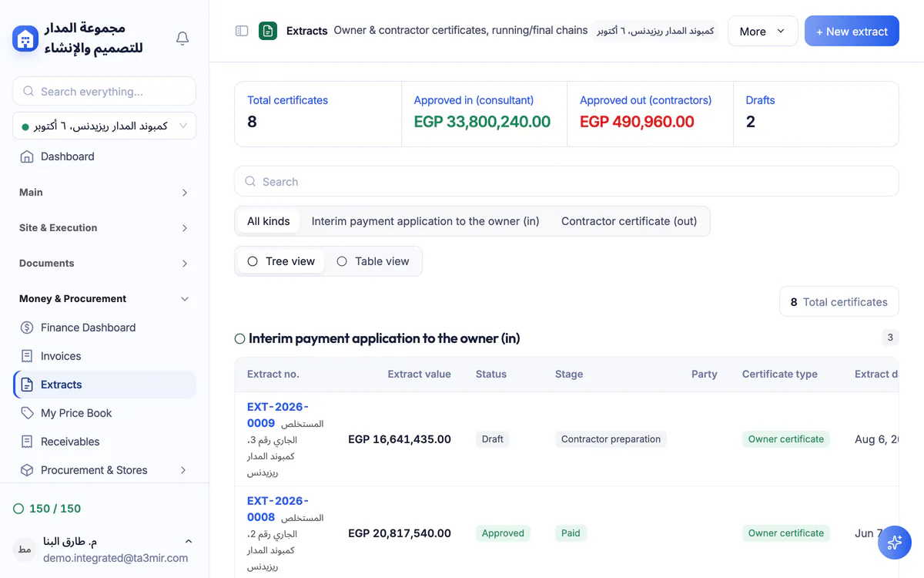Click the My Price Book tag icon
This screenshot has height=578, width=924.
tap(27, 413)
